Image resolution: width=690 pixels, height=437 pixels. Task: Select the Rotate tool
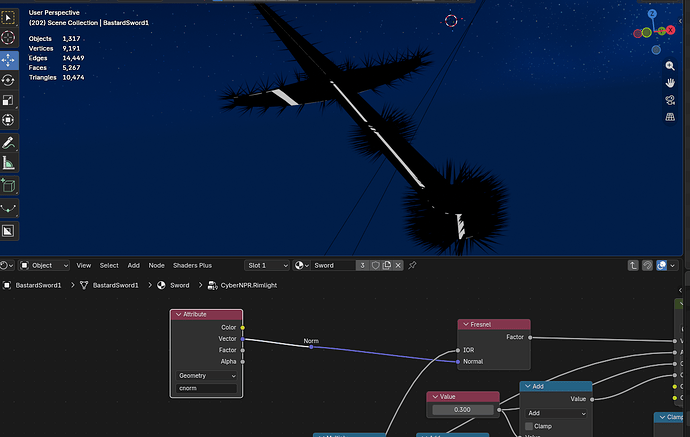coord(8,80)
